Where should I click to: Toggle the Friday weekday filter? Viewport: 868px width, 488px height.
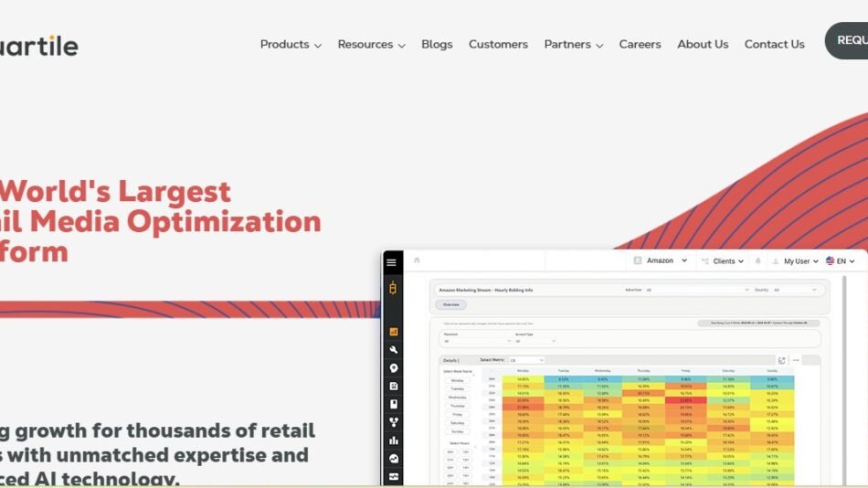tap(457, 414)
